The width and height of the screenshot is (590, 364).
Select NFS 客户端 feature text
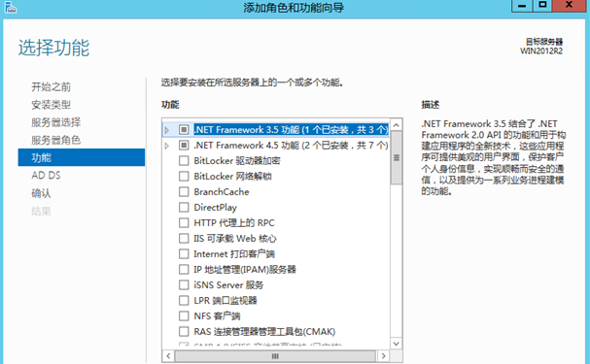217,315
